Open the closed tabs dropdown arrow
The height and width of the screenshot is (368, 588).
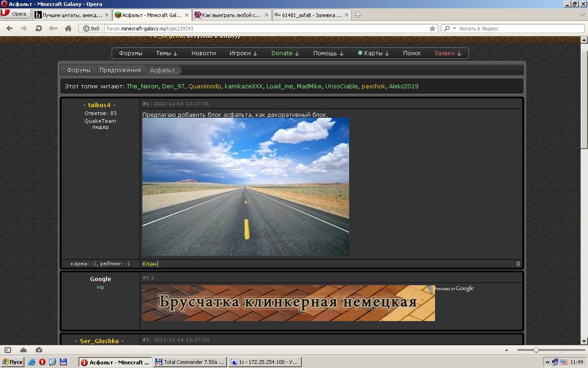(x=582, y=15)
